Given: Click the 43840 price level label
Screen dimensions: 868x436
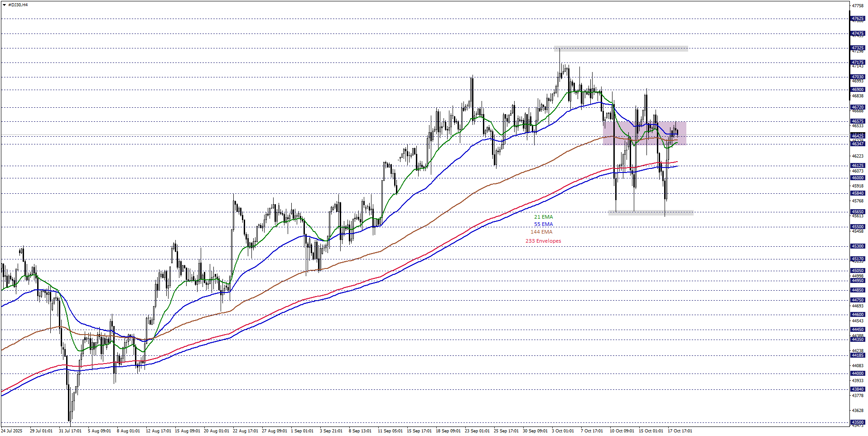Looking at the screenshot, I should pos(858,389).
